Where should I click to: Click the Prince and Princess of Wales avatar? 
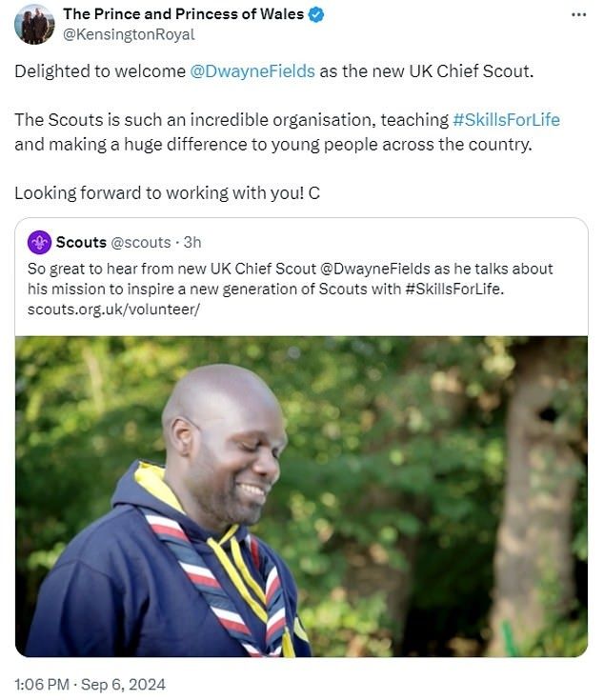click(x=34, y=24)
